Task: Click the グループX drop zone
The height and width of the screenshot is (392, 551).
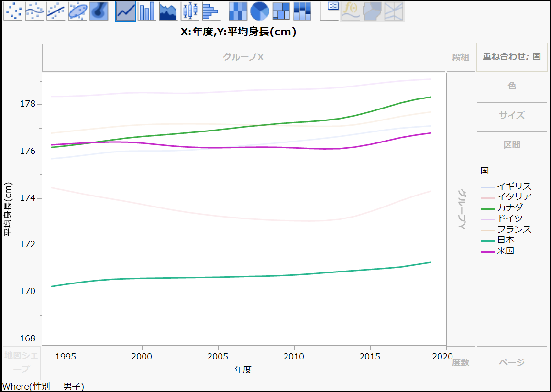Action: pos(243,57)
